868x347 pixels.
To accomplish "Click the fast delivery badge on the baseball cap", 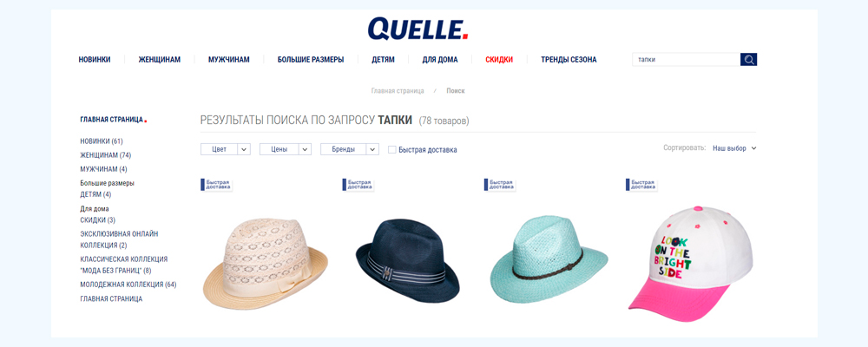I will click(x=641, y=185).
